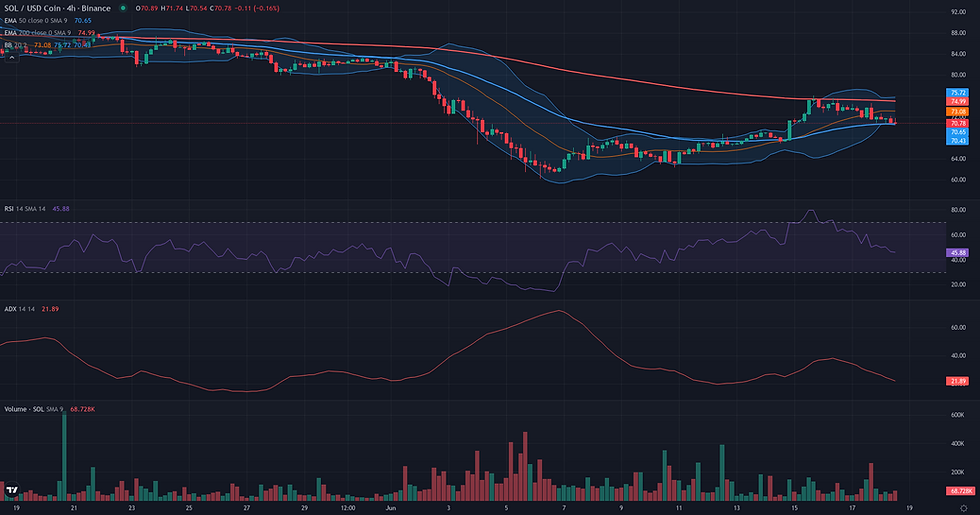Click the 88.00 price scale mark
This screenshot has height=515, width=980.
point(958,33)
